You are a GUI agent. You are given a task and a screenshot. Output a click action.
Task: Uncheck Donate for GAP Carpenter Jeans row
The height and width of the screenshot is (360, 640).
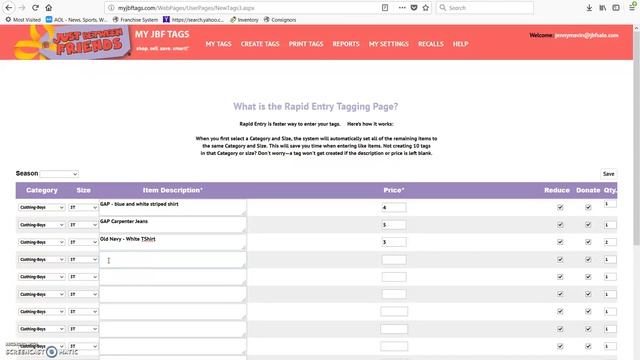pyautogui.click(x=588, y=225)
